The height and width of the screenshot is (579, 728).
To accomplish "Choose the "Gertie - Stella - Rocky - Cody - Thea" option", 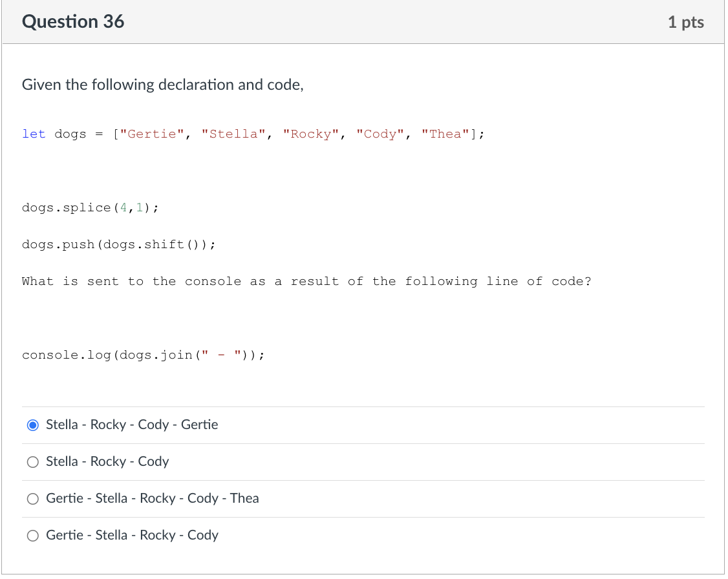I will click(x=32, y=498).
